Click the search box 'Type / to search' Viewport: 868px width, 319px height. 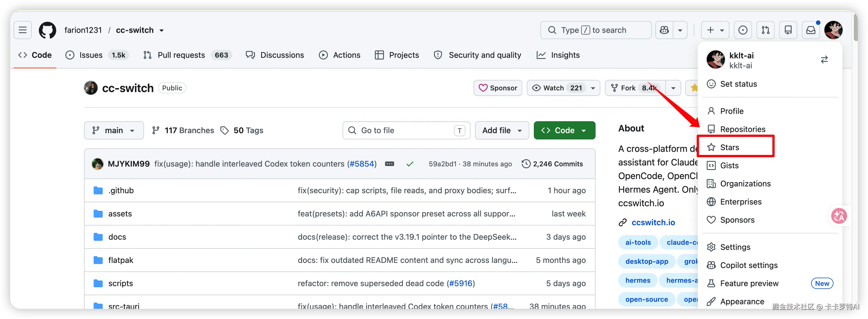[x=596, y=30]
